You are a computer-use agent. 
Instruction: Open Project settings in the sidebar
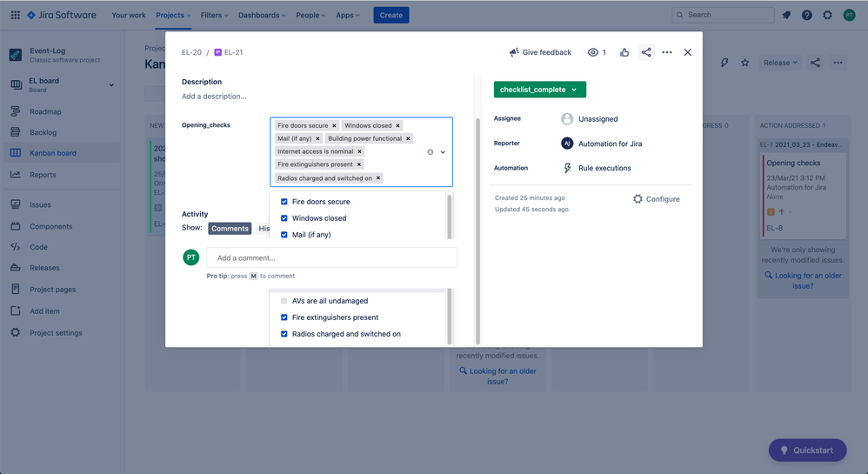[x=62, y=332]
